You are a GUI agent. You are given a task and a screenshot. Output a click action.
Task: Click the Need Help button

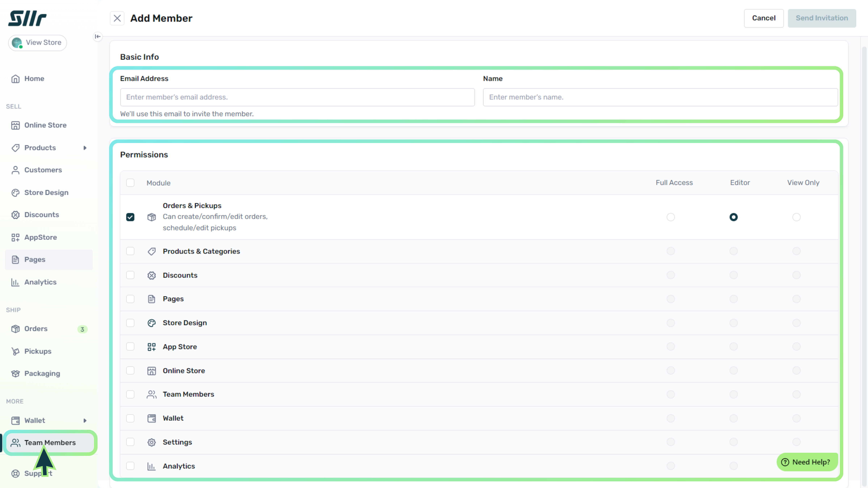pos(807,462)
